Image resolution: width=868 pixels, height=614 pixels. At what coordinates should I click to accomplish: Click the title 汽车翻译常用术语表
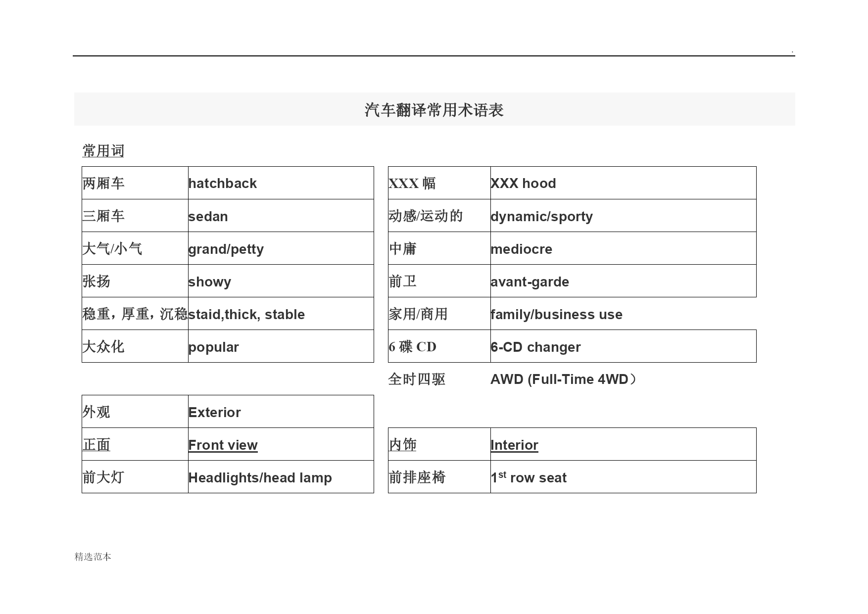pos(434,110)
